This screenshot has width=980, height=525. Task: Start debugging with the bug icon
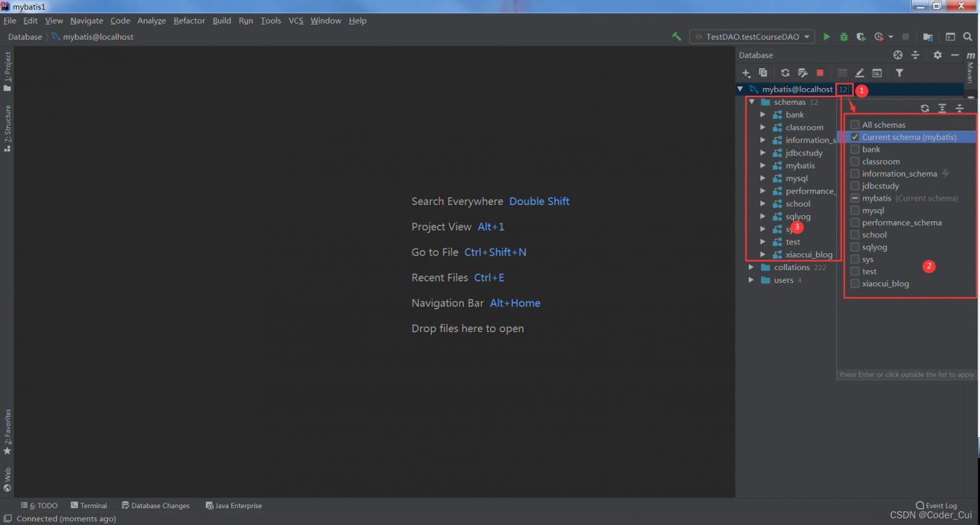click(844, 37)
